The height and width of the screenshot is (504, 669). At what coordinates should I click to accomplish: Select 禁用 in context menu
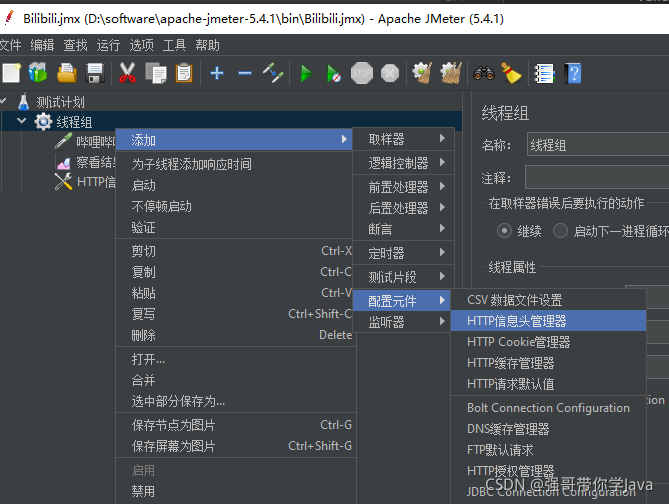(234, 491)
